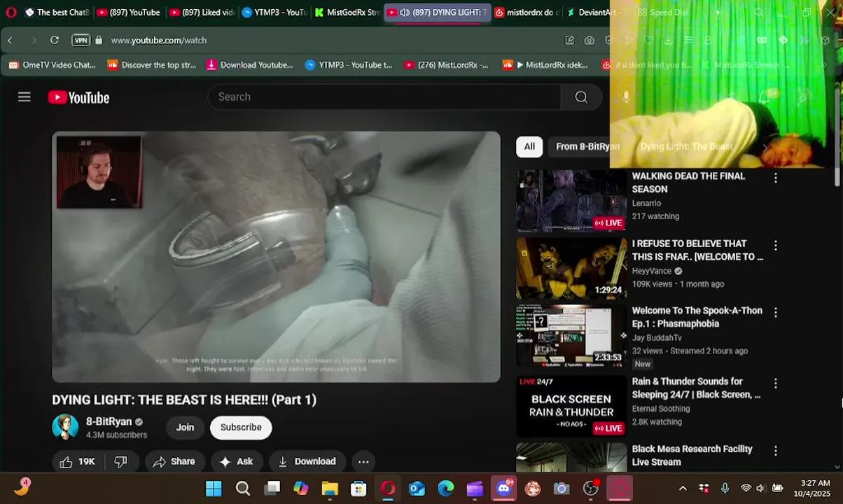
Task: Switch to mistlordrx browser tab
Action: pyautogui.click(x=526, y=12)
